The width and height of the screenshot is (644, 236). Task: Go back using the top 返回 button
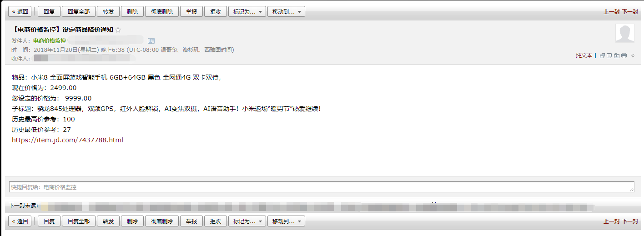click(x=20, y=12)
